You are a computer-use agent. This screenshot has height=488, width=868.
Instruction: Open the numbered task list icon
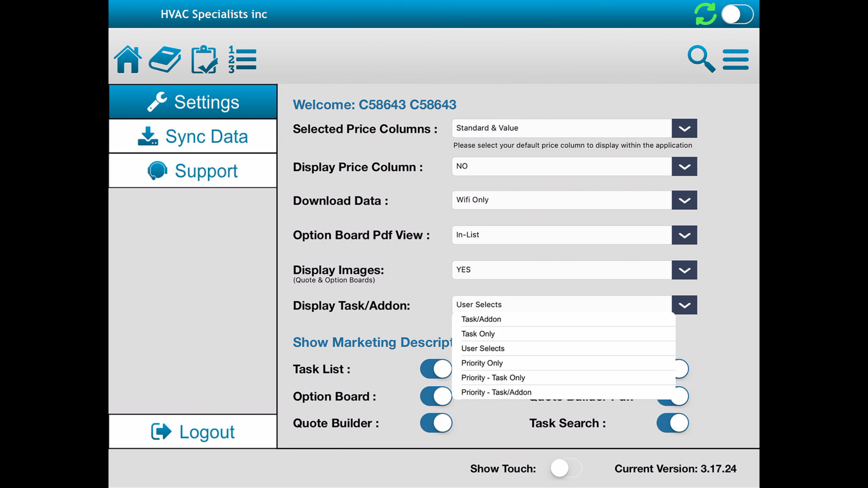click(x=243, y=59)
